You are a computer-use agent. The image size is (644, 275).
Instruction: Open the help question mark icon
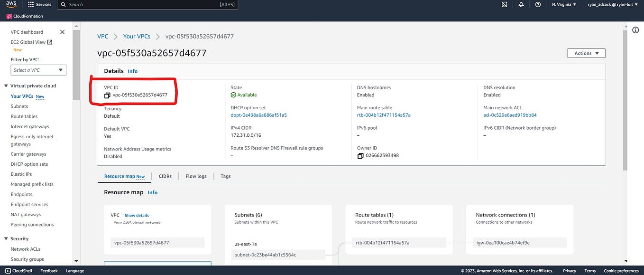coord(538,4)
